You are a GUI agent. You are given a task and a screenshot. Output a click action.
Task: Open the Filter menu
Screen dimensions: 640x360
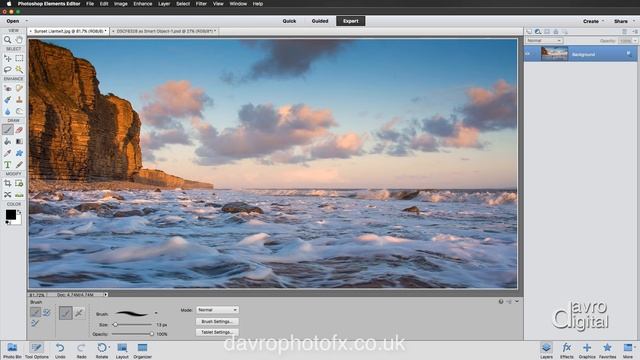coord(201,4)
